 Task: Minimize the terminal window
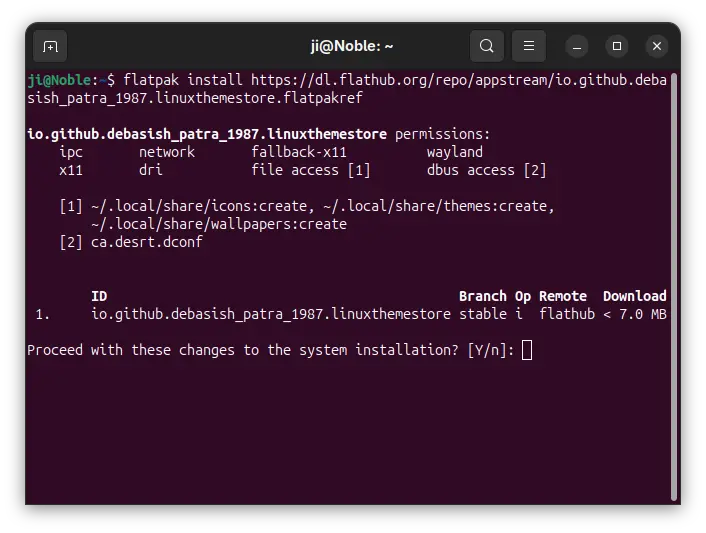coord(577,46)
